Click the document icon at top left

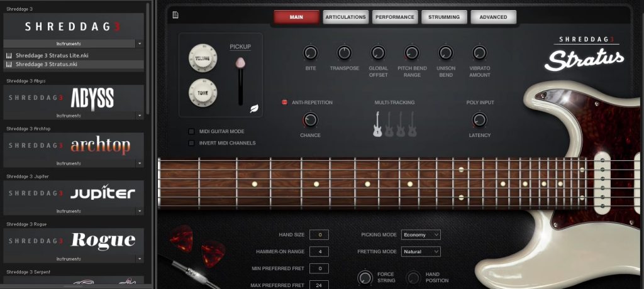175,15
